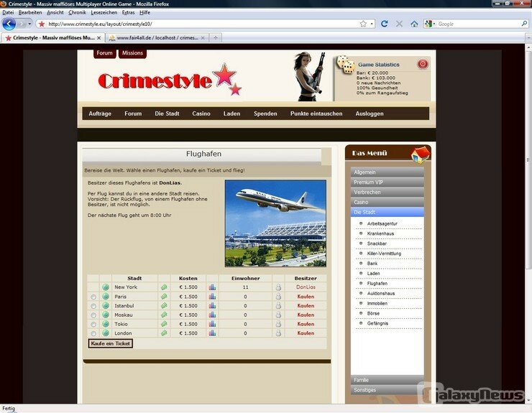Screen dimensions: 532x413
Task: Click Kaufen link for London airport
Action: tap(306, 333)
